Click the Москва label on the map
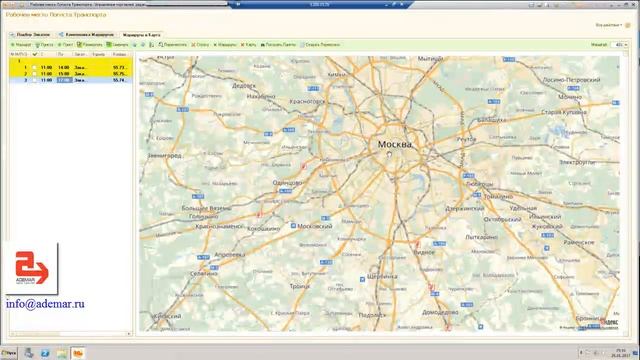This screenshot has height=360, width=640. click(x=395, y=144)
